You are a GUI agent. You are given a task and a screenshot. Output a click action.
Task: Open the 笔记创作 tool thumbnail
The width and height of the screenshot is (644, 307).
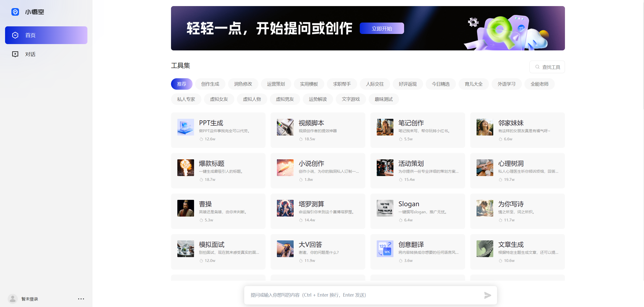click(385, 127)
